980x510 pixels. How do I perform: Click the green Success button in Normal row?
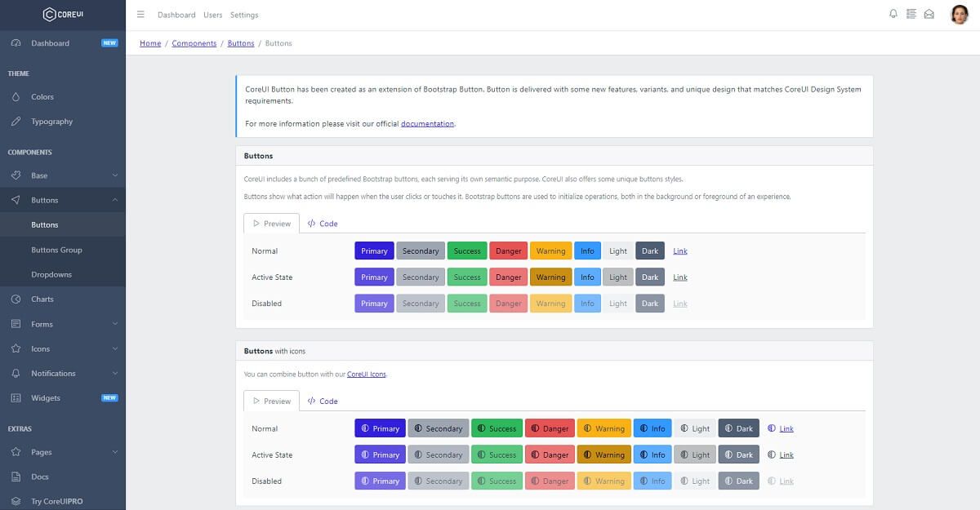466,251
